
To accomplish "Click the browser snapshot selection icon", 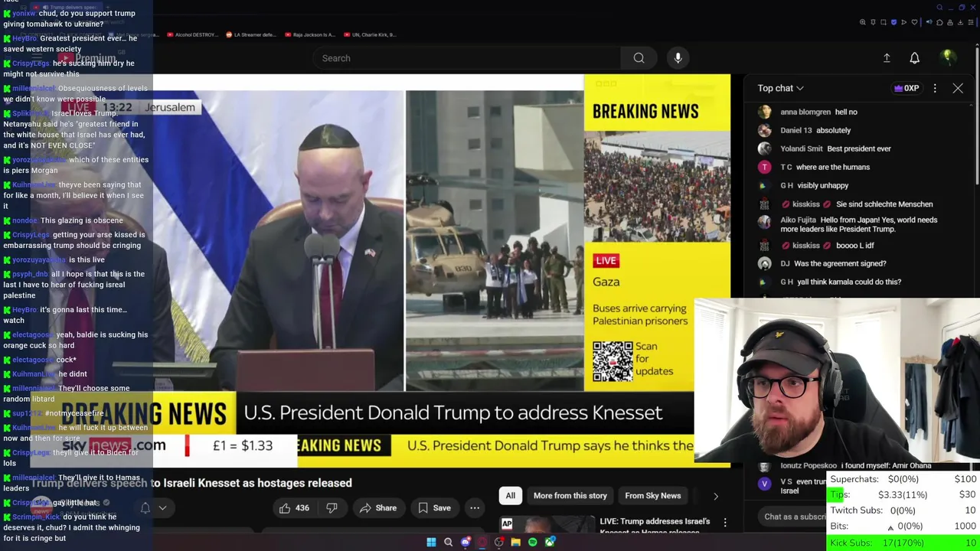I will pos(884,22).
